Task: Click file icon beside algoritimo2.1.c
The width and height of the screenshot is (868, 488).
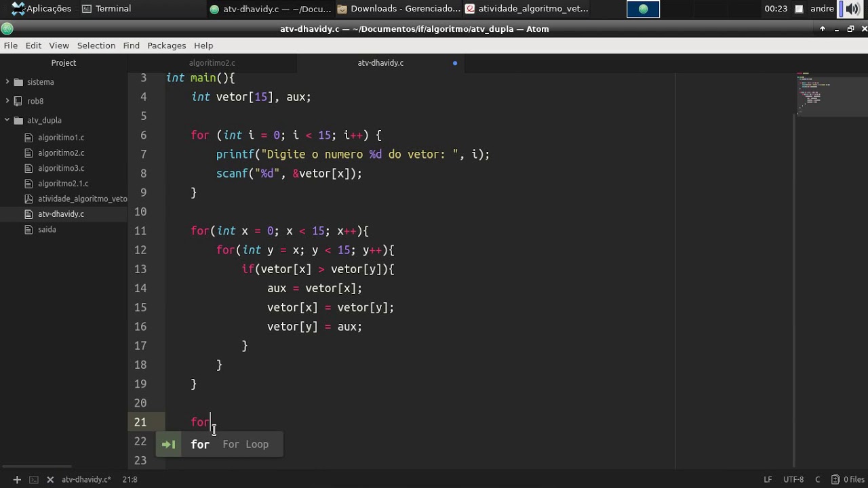Action: click(28, 184)
